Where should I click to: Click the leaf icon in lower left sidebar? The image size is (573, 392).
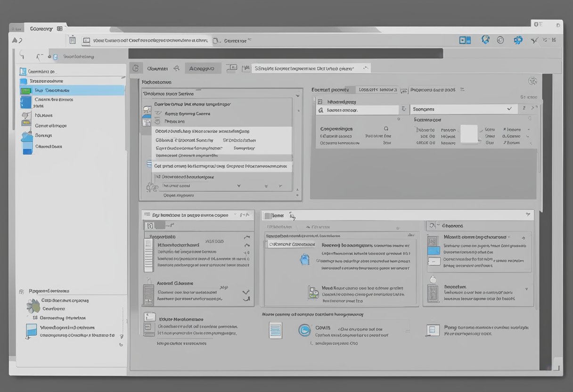(x=33, y=306)
